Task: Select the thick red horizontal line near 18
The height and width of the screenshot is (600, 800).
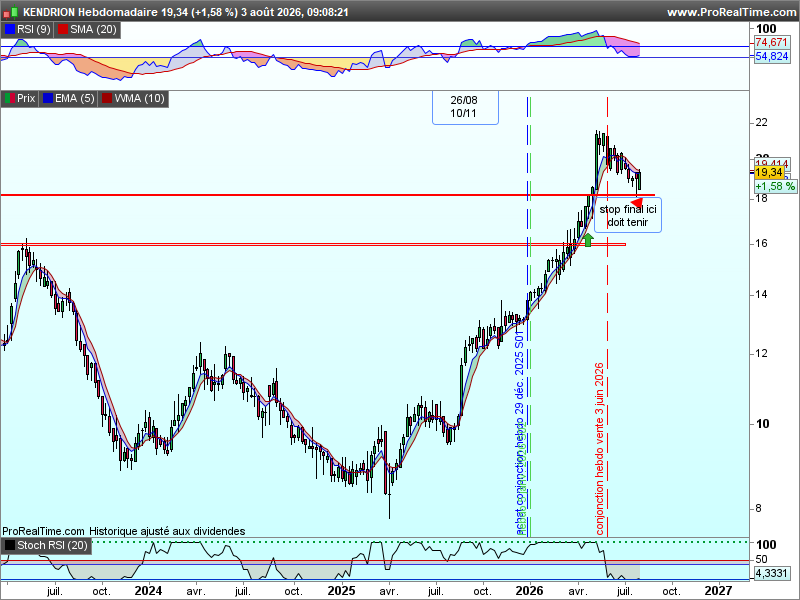Action: [328, 195]
